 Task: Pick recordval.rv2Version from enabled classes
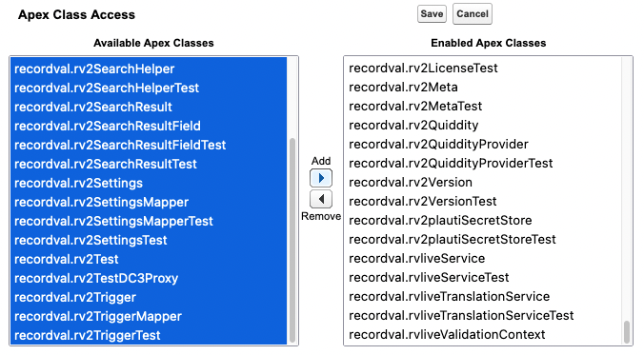click(483, 182)
